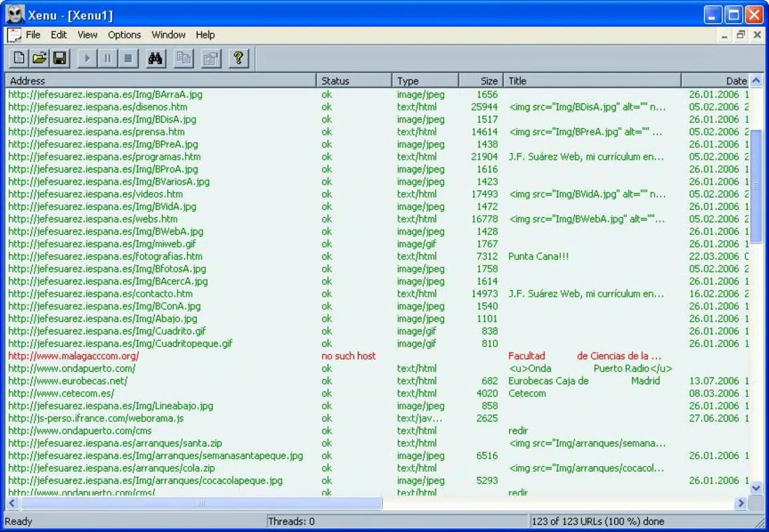Select the webs.htm address row

pyautogui.click(x=92, y=219)
